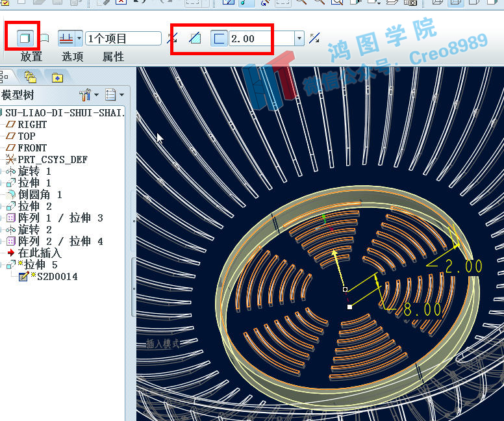Select the FRONT datum plane in tree

(32, 148)
